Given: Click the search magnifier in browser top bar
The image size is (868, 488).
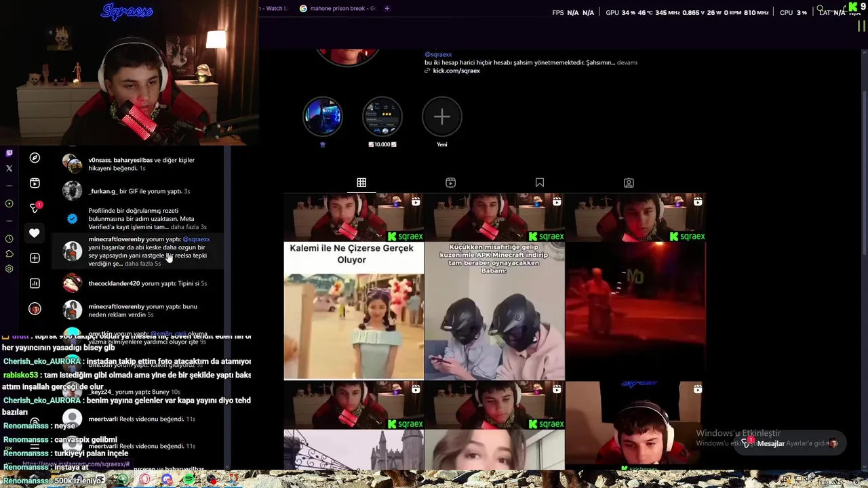Looking at the screenshot, I should (821, 9).
